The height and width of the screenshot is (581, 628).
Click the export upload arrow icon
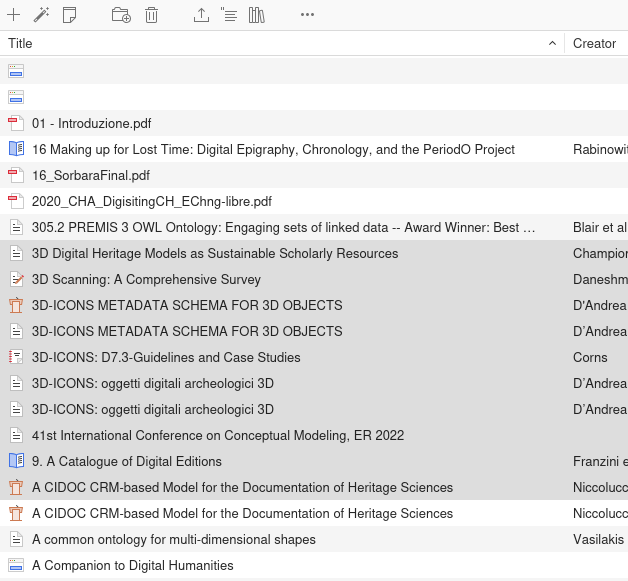click(201, 15)
